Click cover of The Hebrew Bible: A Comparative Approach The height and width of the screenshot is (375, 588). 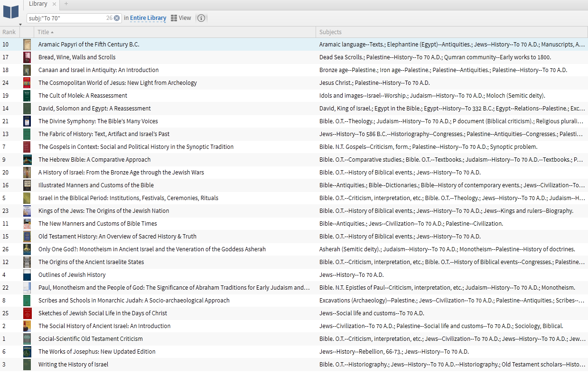point(27,160)
